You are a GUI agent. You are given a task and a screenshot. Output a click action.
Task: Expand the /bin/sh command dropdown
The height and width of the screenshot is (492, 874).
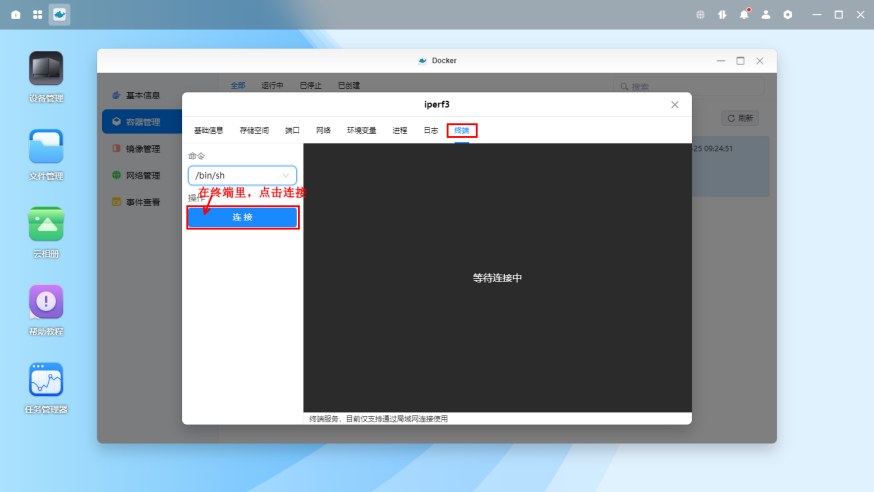243,175
